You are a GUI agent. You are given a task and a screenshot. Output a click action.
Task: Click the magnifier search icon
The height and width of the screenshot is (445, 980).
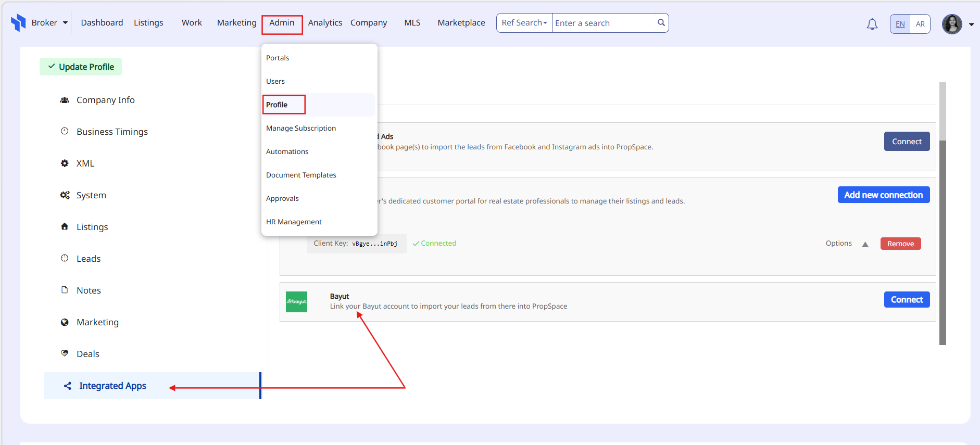pyautogui.click(x=661, y=23)
